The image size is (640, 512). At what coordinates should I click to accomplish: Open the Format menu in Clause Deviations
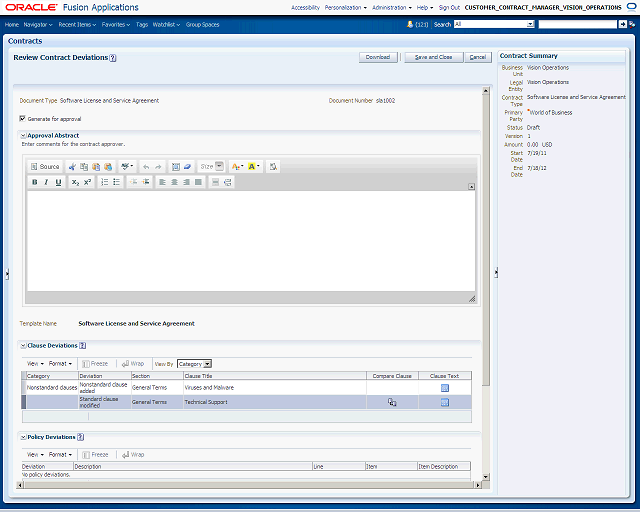pyautogui.click(x=60, y=363)
